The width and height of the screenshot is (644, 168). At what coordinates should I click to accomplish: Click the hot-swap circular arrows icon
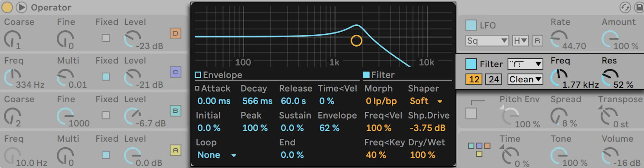(625, 7)
